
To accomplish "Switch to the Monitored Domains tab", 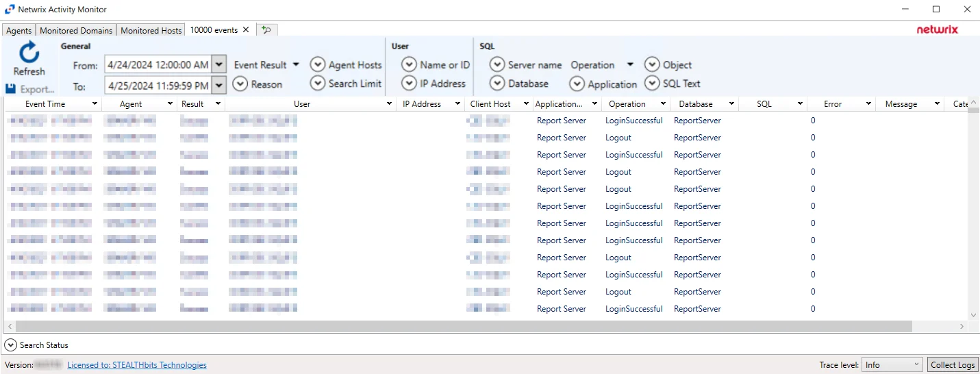I will click(76, 31).
